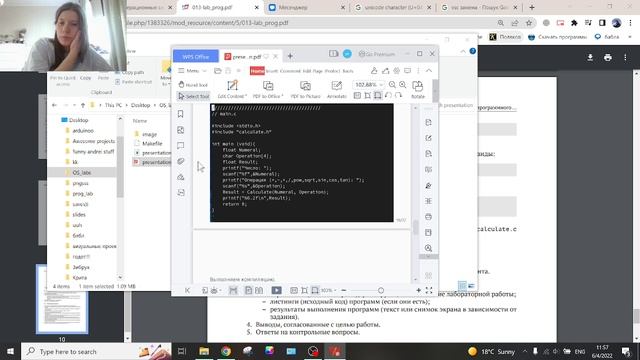The width and height of the screenshot is (640, 360).
Task: Select the image folder in Explorer list
Action: coord(149,134)
